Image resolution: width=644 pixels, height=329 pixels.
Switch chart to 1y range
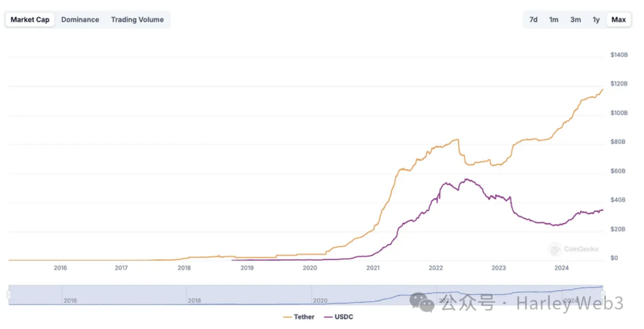click(596, 20)
